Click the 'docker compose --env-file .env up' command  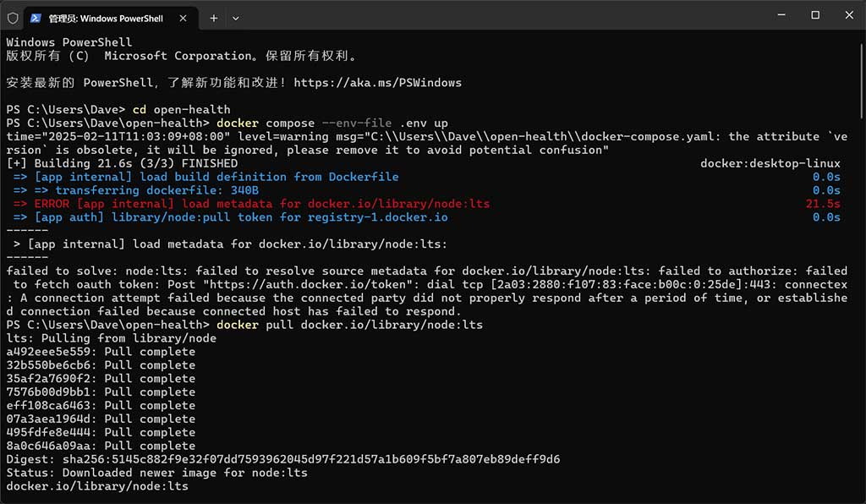pos(332,123)
